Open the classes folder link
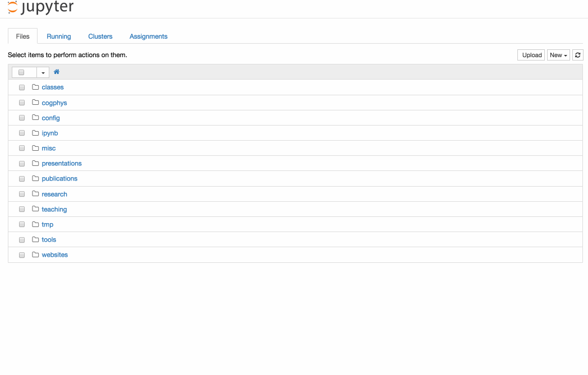 click(53, 87)
